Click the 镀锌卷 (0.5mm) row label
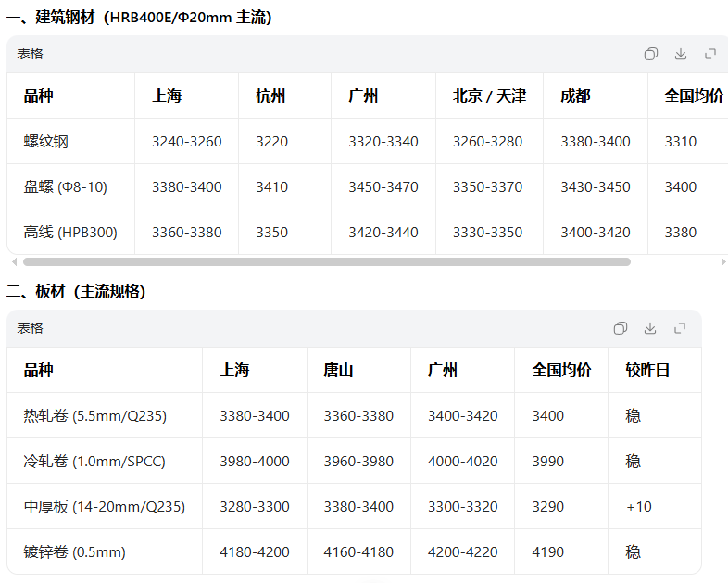 (74, 551)
